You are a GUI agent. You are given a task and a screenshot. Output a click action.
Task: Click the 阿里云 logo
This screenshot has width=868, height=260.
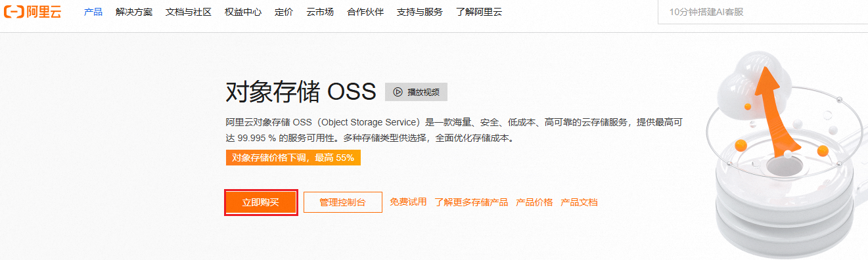[32, 12]
